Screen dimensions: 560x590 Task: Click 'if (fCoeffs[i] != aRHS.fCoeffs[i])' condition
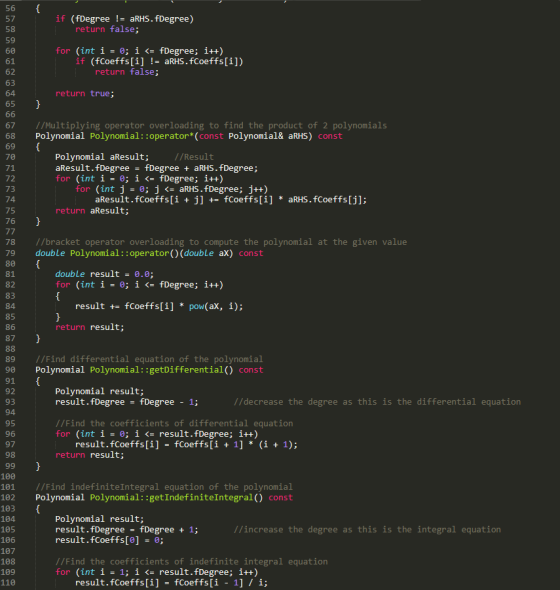(x=159, y=61)
